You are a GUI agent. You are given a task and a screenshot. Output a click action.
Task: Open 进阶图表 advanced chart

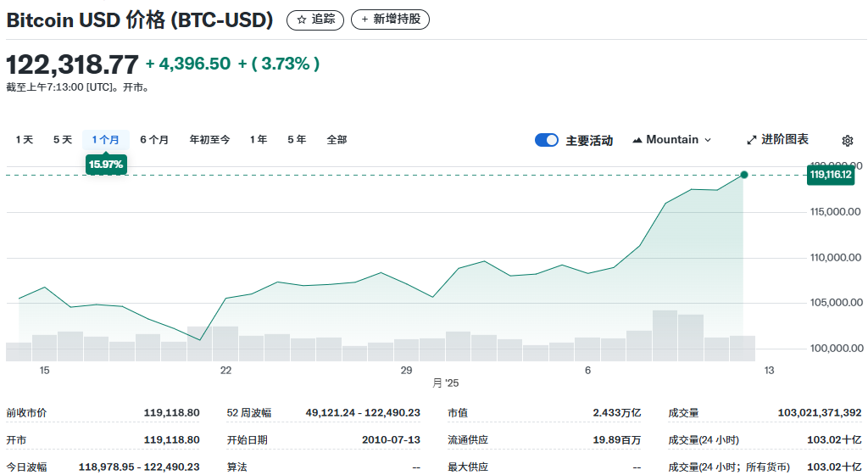[x=778, y=139]
